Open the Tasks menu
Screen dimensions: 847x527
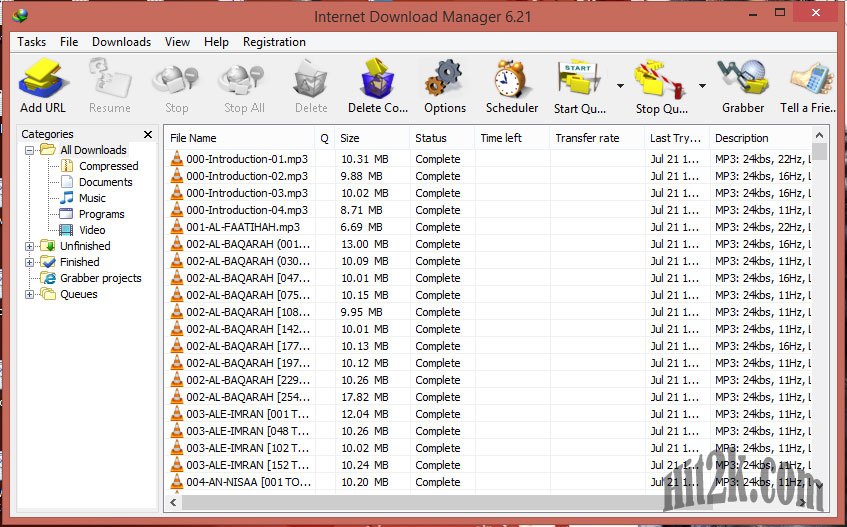31,42
